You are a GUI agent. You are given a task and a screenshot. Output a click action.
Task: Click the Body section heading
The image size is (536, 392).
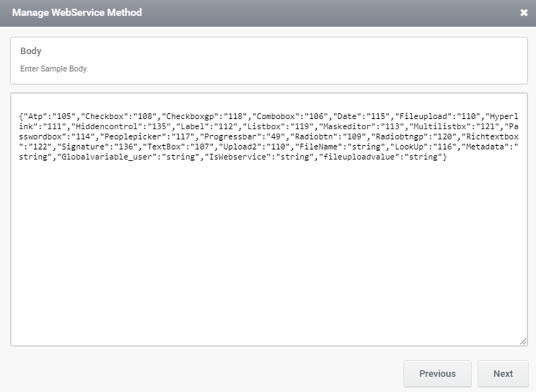point(31,51)
